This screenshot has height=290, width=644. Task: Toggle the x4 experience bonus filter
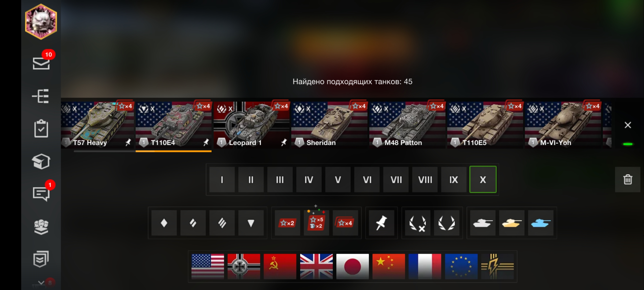(345, 223)
